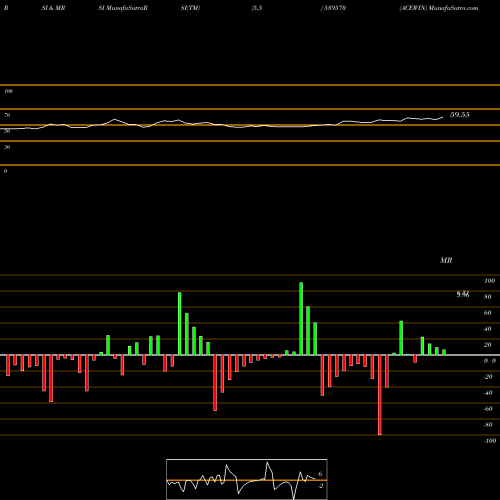Screen dimensions: 500x500
Task: Click the -60 label on the MR axis
Action: [x=488, y=409]
